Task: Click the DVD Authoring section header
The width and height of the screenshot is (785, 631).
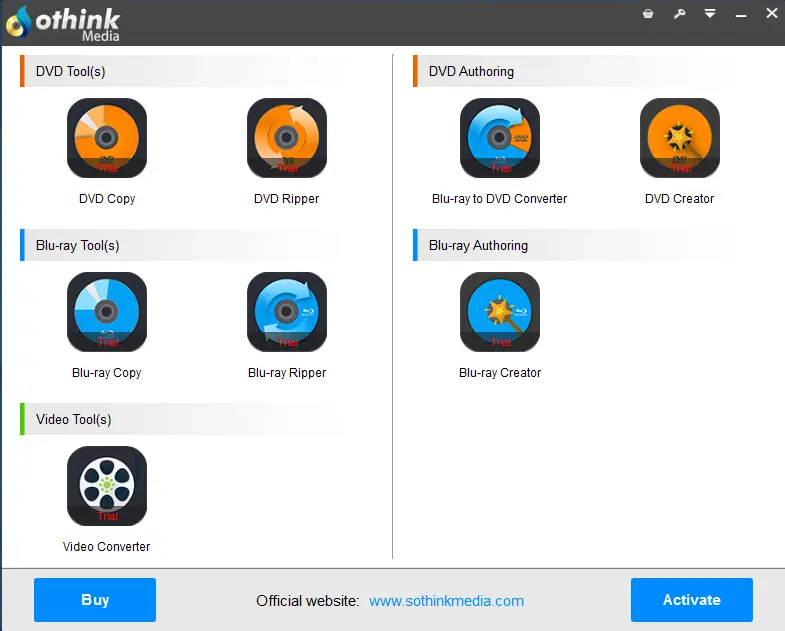Action: (x=471, y=72)
